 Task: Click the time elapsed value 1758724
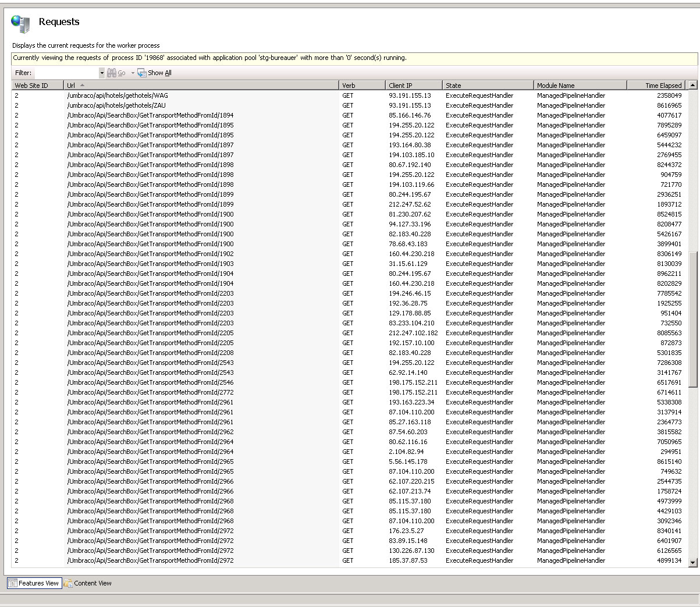point(669,491)
